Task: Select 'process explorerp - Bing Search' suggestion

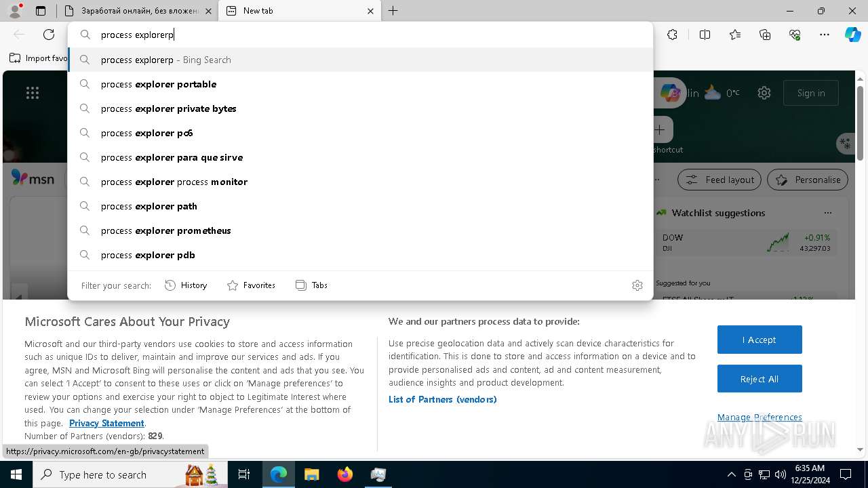Action: 360,60
